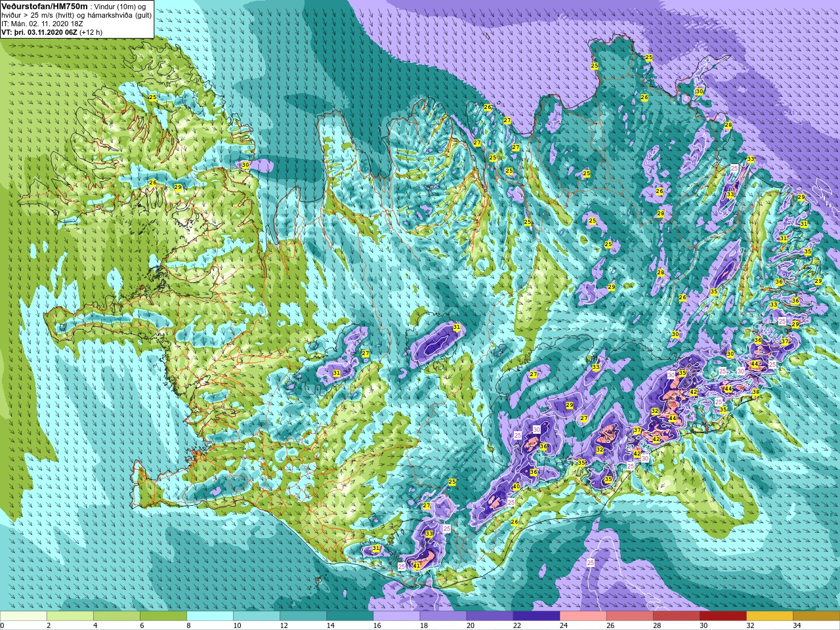Screen dimensions: 840x630
Task: Click the '4' value on the legend scale
Action: [x=95, y=625]
